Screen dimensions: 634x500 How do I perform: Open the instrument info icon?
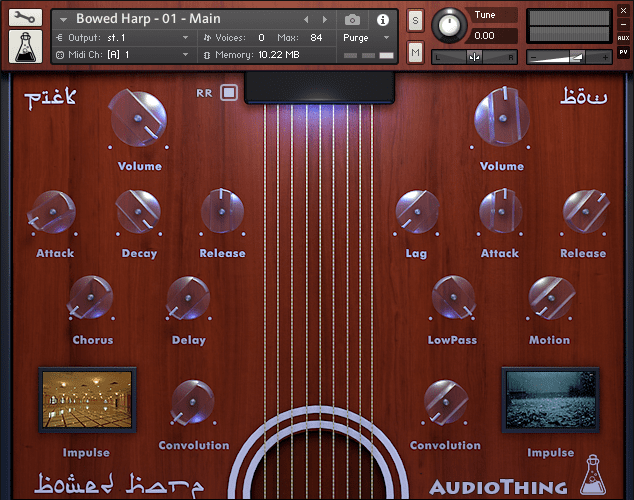pyautogui.click(x=383, y=19)
